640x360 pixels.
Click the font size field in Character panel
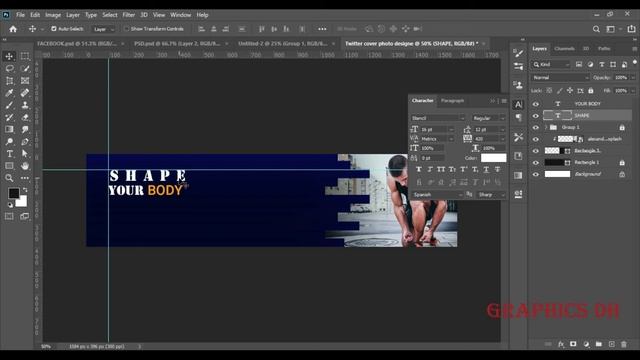tap(434, 130)
